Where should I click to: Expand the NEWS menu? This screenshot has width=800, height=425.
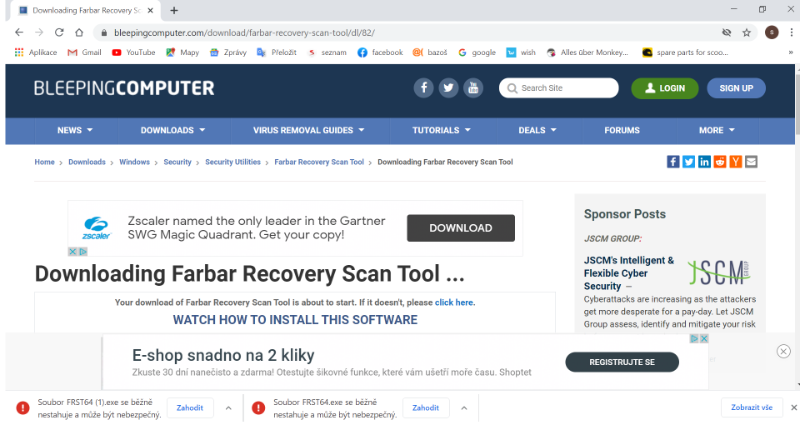pos(75,130)
